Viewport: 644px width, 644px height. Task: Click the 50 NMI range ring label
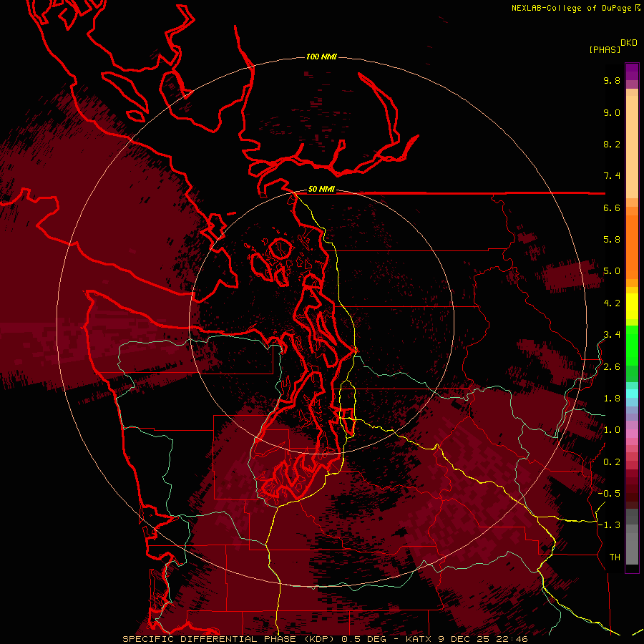point(321,190)
